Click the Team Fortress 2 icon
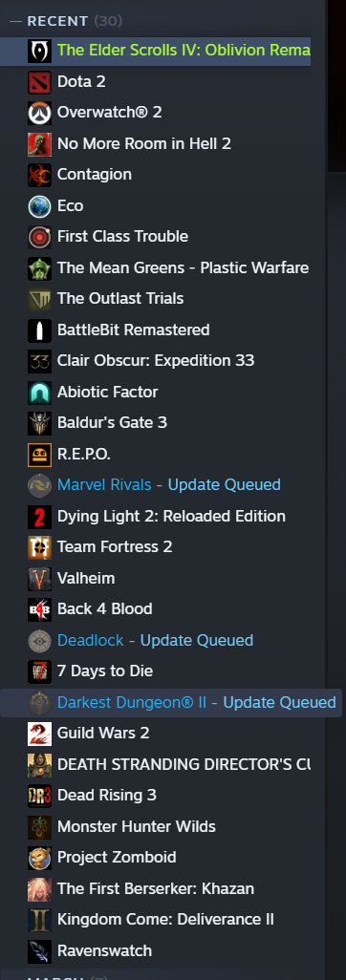 pos(39,547)
